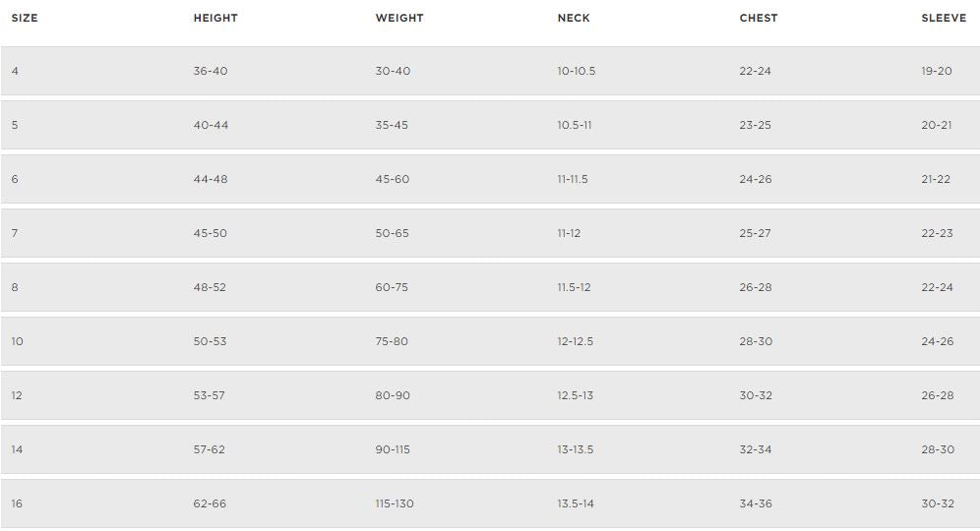Select sleeve value 28-30 for size 14

(938, 449)
